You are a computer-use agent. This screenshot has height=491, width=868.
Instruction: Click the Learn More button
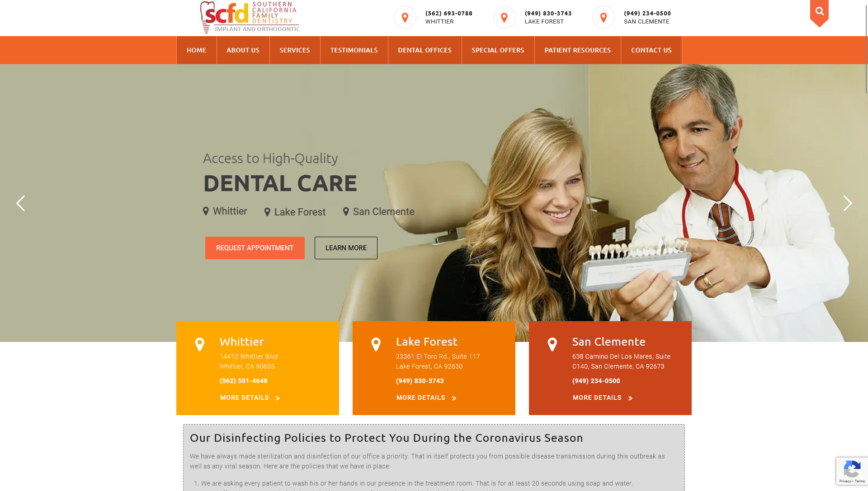pyautogui.click(x=346, y=248)
